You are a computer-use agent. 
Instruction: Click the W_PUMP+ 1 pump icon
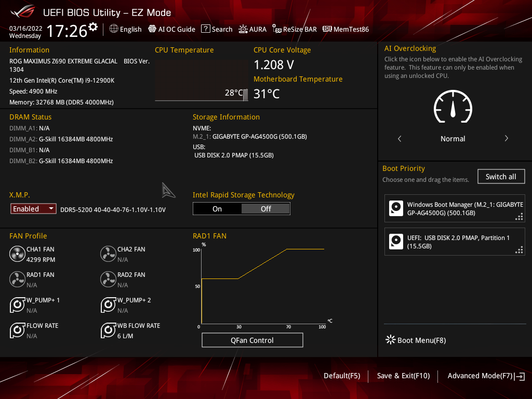click(17, 304)
